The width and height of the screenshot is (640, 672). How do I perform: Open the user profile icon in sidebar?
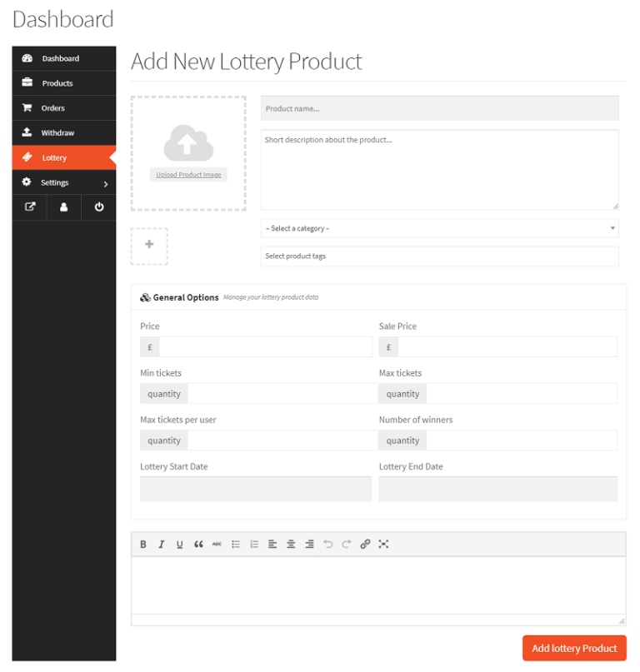click(x=64, y=207)
